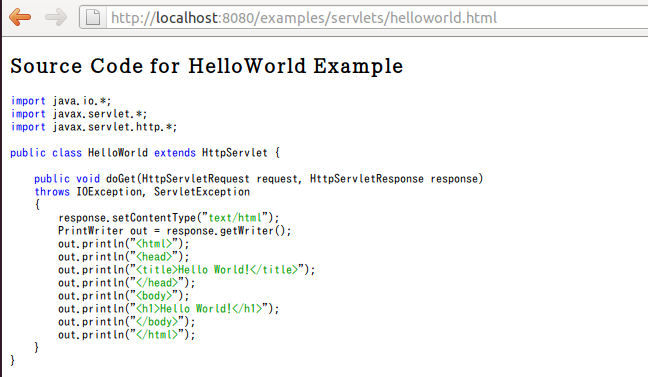Click the orange back arrow button

[x=20, y=17]
